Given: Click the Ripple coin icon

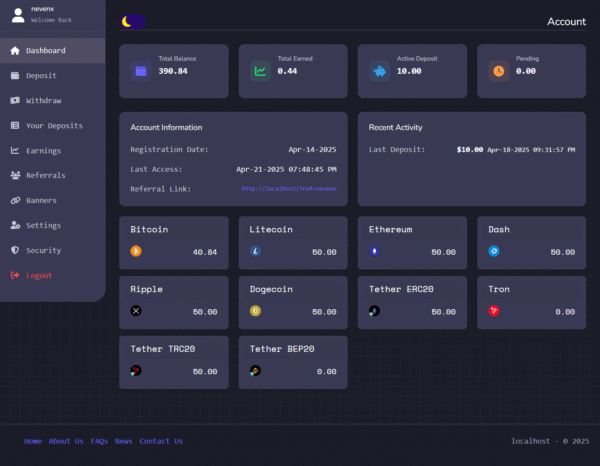Looking at the screenshot, I should 136,311.
